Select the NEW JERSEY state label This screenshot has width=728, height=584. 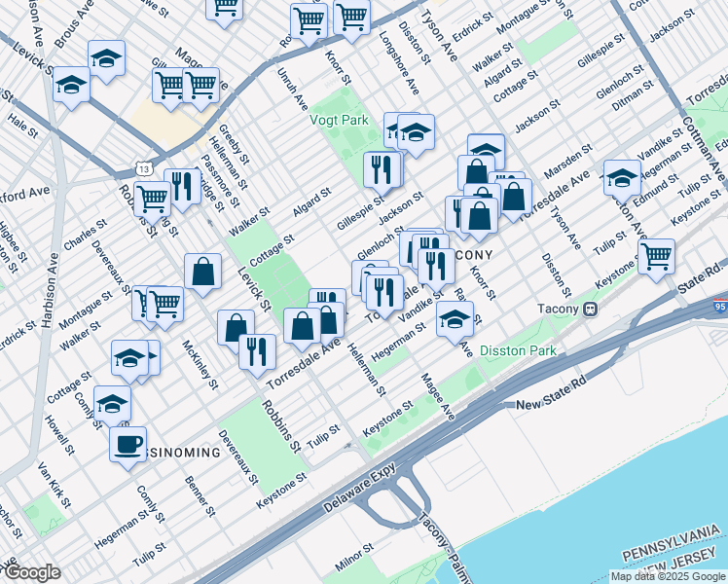click(x=678, y=563)
